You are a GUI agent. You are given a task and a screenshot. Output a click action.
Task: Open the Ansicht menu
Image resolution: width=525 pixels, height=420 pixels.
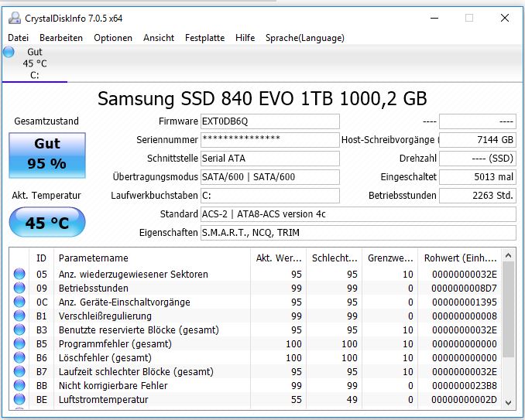coord(159,38)
